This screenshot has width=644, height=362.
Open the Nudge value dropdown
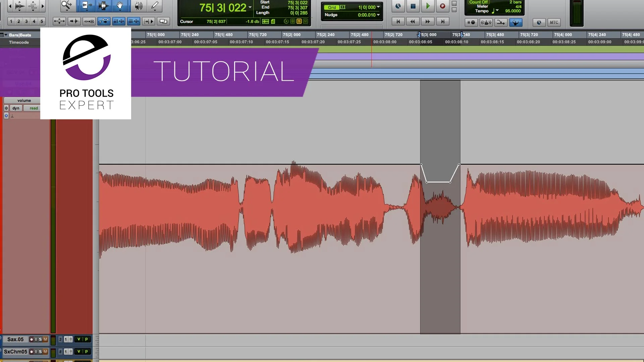(x=378, y=15)
